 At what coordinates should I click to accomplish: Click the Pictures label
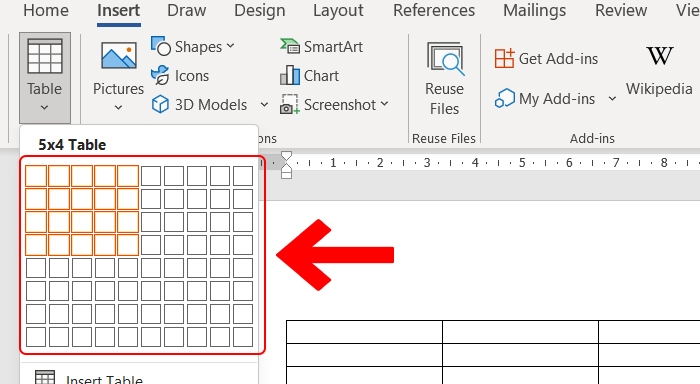(118, 89)
